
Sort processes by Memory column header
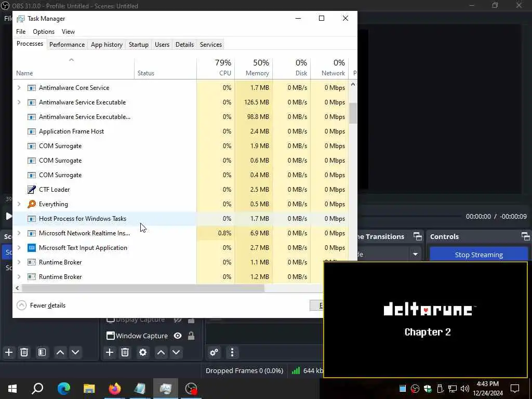[x=254, y=68]
